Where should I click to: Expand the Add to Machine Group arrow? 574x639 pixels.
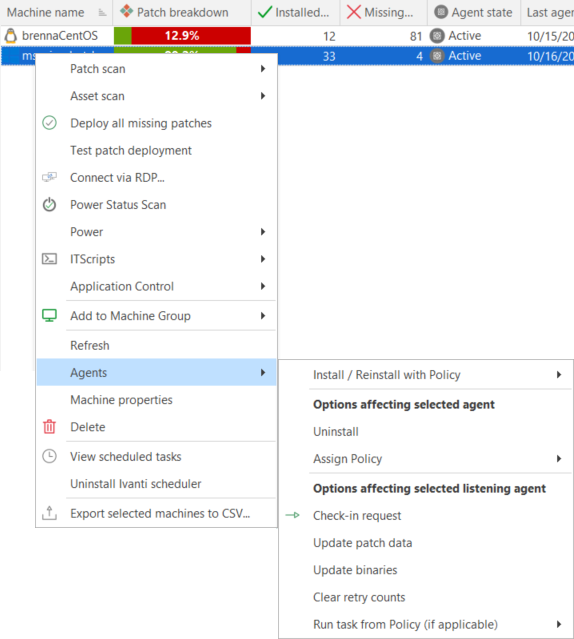coord(263,315)
